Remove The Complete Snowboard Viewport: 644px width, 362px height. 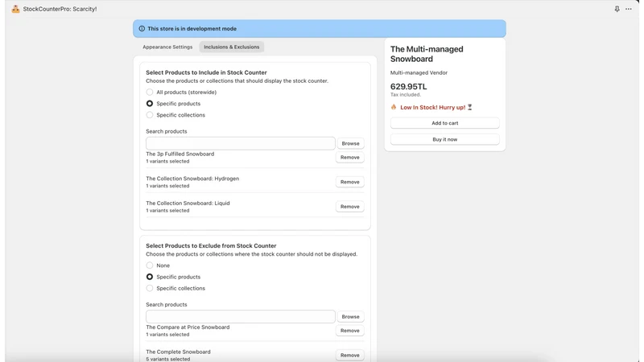pos(350,355)
